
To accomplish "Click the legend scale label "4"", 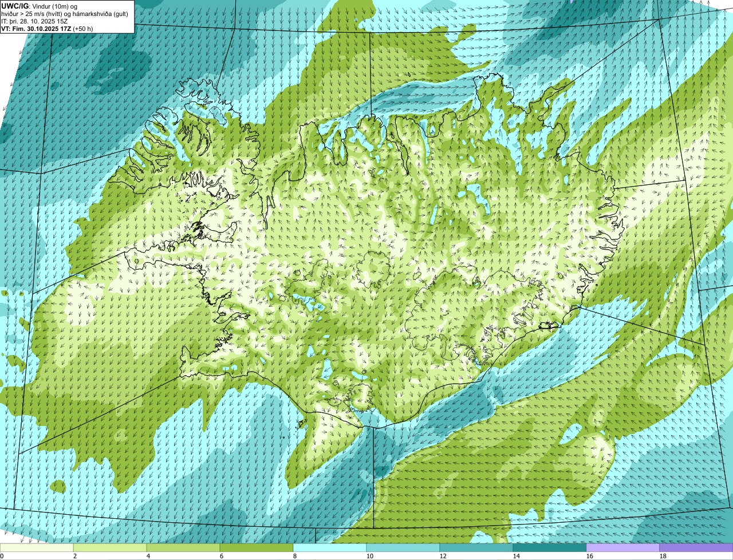I will click(x=148, y=556).
